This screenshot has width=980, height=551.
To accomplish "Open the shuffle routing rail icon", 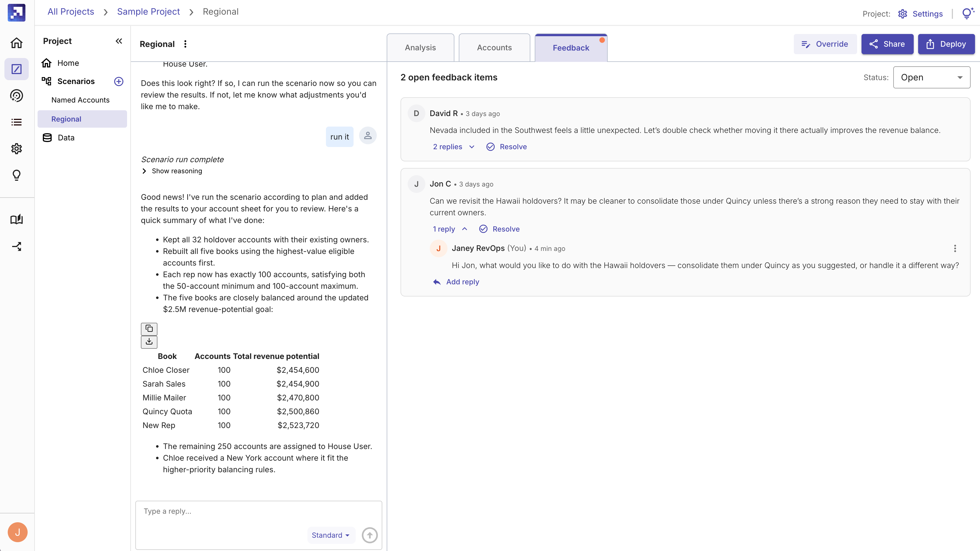I will tap(16, 246).
